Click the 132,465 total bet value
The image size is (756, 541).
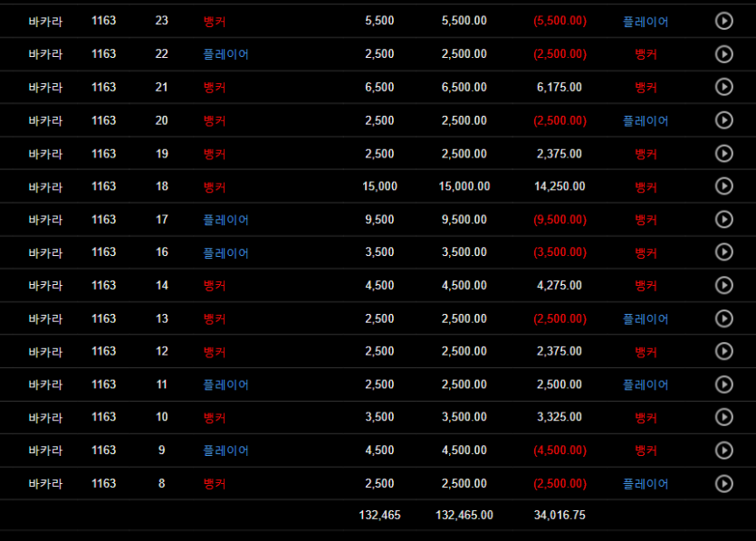tap(379, 515)
